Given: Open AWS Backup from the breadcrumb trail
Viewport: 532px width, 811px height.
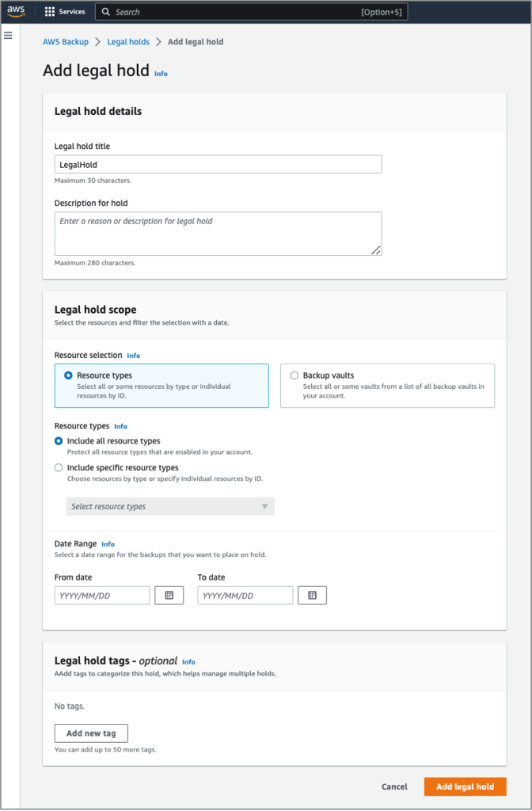Looking at the screenshot, I should coord(65,41).
